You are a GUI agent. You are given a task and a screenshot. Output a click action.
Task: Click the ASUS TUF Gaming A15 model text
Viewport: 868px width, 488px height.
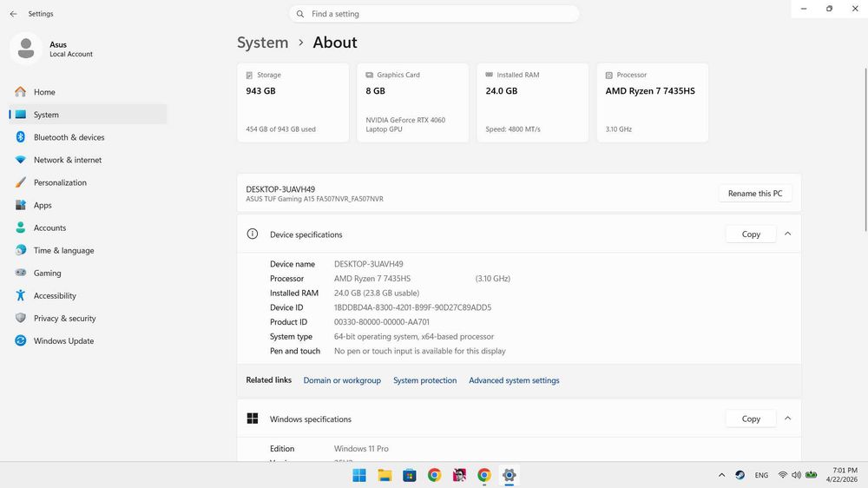coord(314,199)
